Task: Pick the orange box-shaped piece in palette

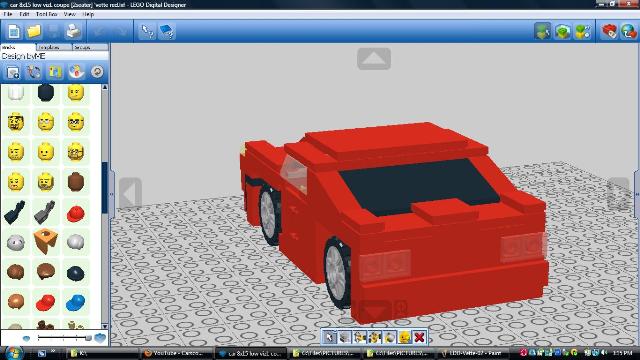Action: coord(46,241)
